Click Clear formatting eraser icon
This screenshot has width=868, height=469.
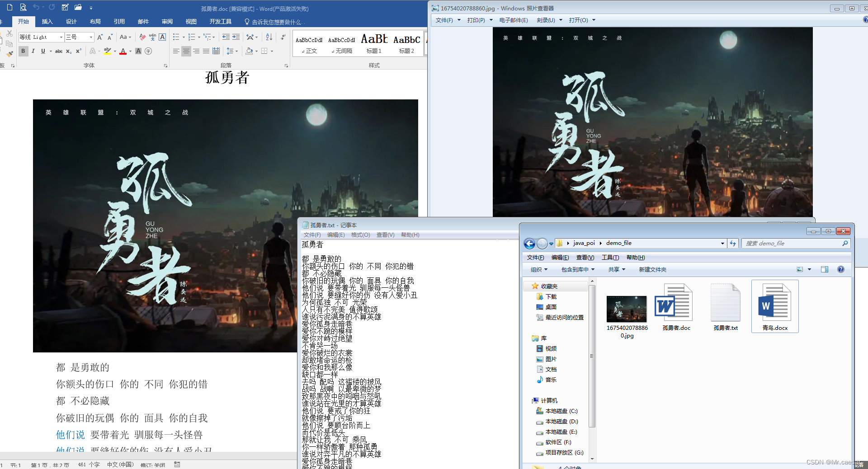pyautogui.click(x=142, y=37)
